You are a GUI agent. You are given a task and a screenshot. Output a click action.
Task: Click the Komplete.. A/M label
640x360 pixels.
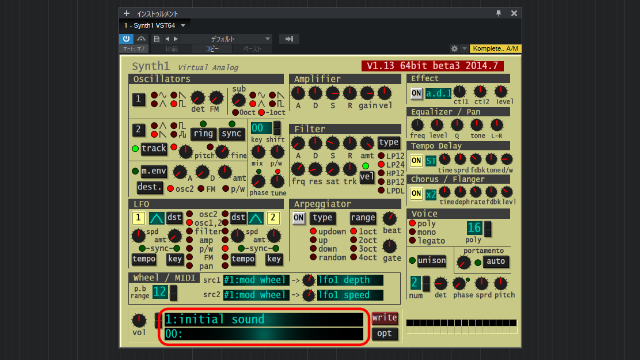496,49
